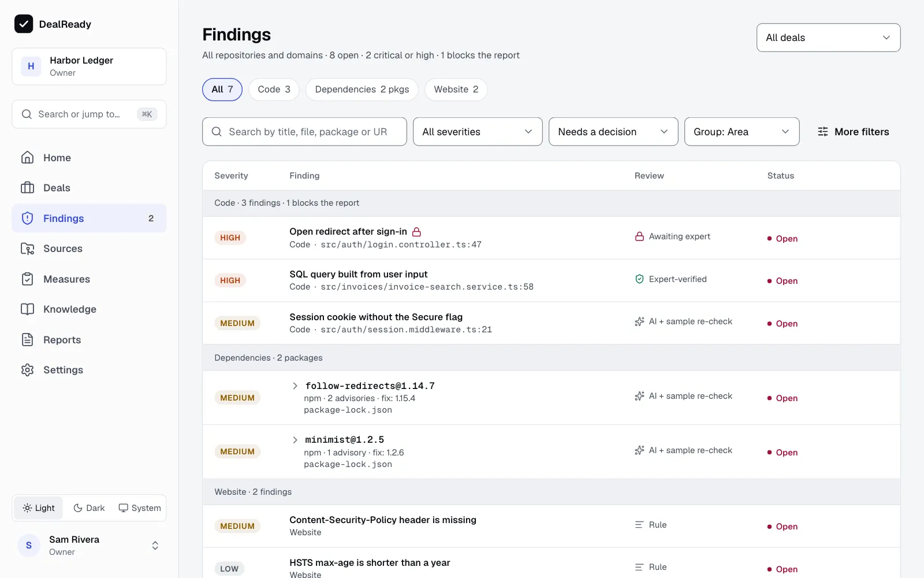
Task: Expand the follow-redirects@1.14.7 package row
Action: click(x=295, y=386)
